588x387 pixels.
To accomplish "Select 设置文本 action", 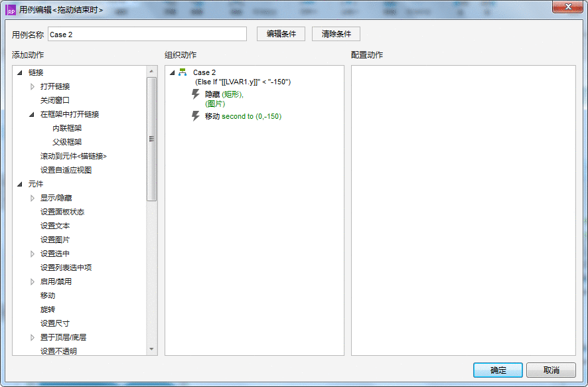I will click(x=54, y=226).
